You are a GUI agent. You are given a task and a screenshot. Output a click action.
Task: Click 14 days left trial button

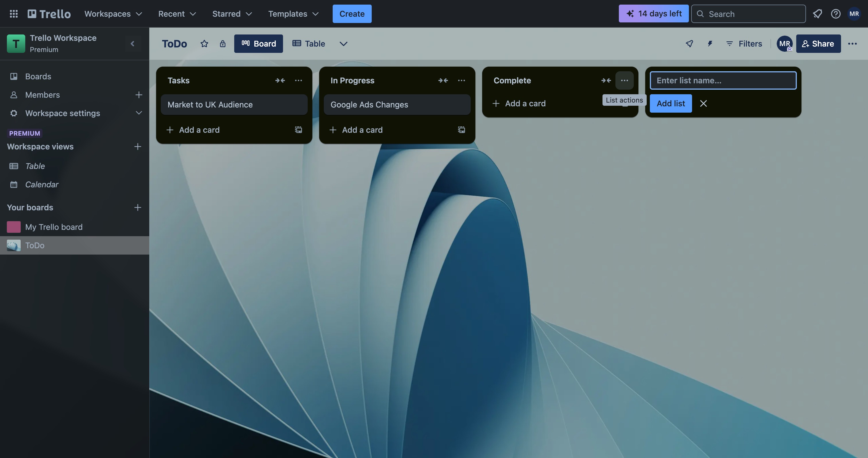[x=653, y=14]
